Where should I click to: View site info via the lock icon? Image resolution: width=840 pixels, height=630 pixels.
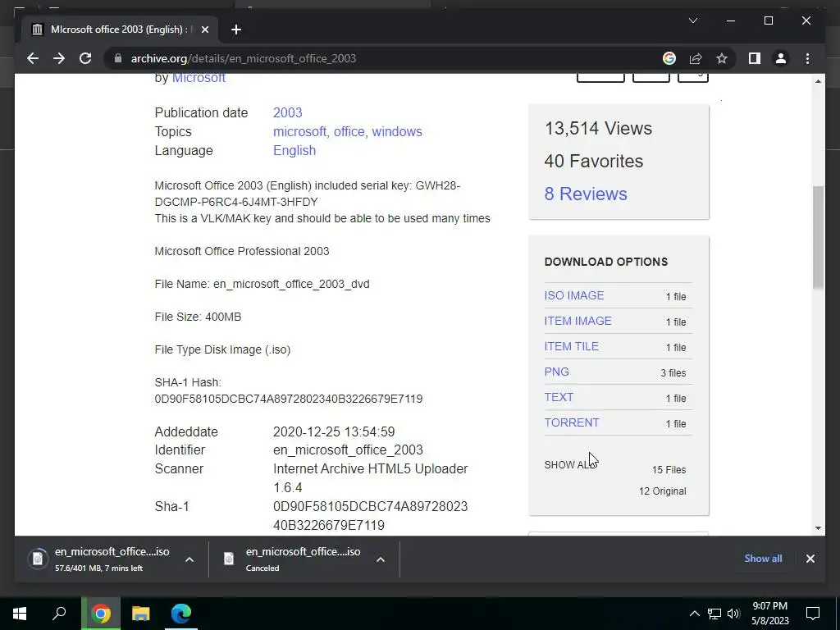[x=118, y=58]
